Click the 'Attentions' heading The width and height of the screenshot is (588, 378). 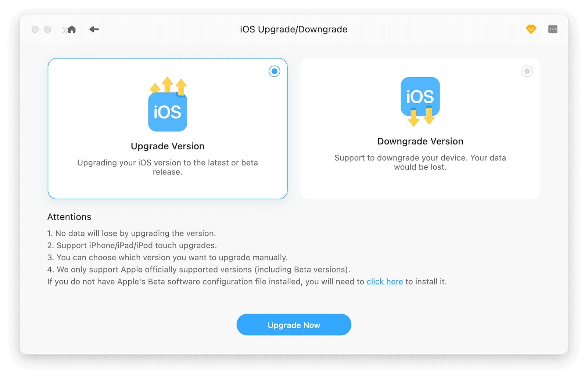point(69,217)
